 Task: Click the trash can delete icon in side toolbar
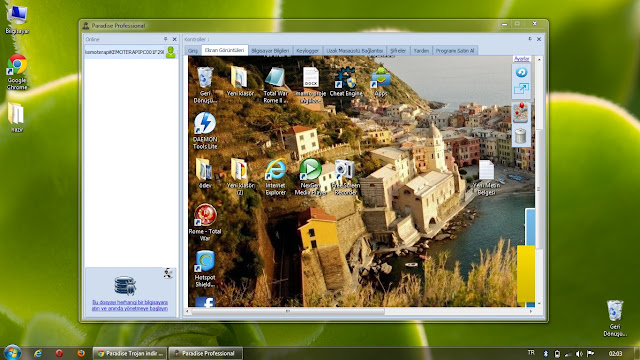click(520, 136)
